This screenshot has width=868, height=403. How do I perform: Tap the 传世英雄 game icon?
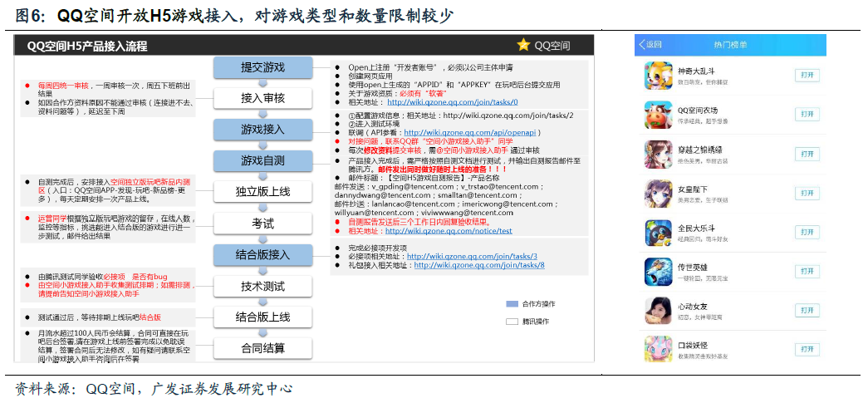tap(658, 272)
